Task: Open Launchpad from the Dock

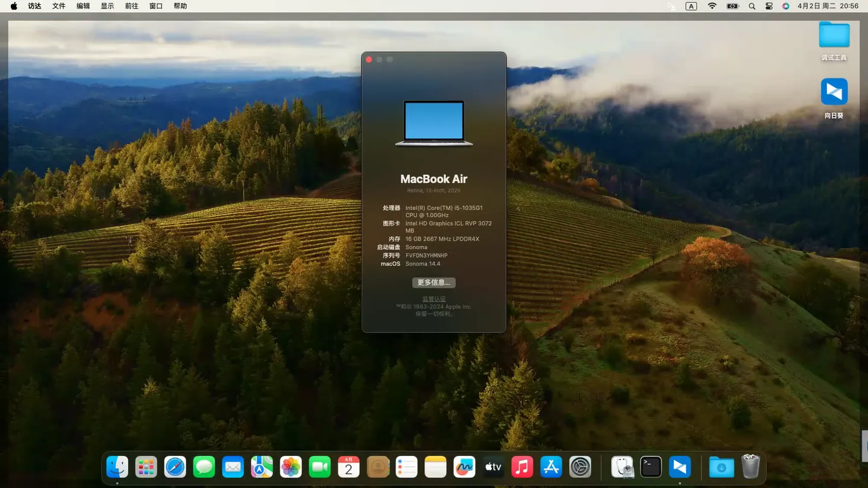Action: (146, 467)
